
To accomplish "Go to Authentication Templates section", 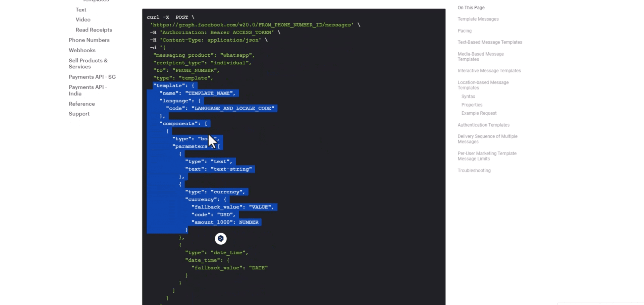I will [x=483, y=125].
